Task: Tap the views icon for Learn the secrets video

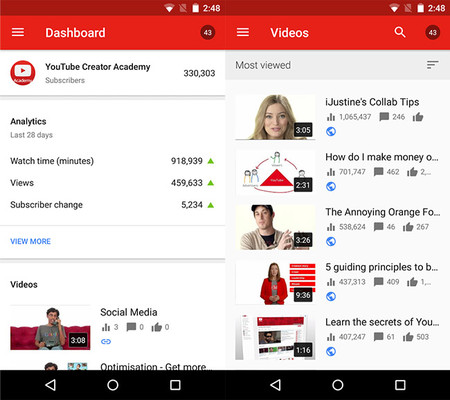Action: click(x=331, y=337)
